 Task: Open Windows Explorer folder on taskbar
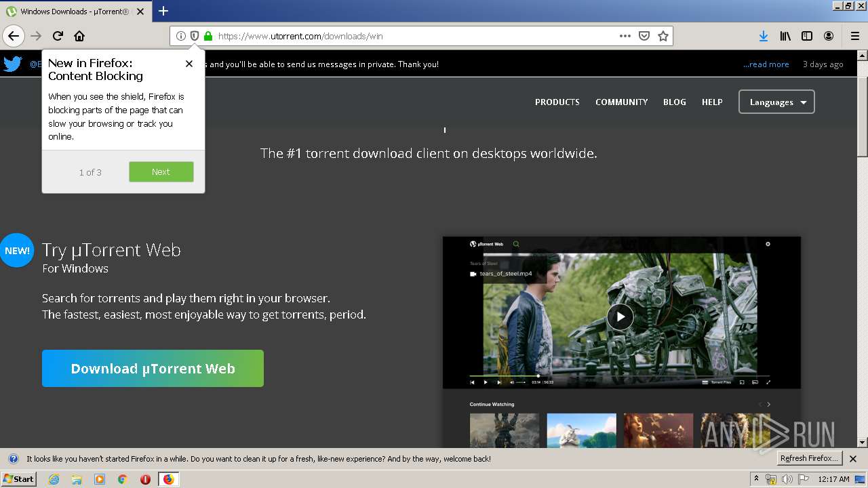[x=77, y=479]
